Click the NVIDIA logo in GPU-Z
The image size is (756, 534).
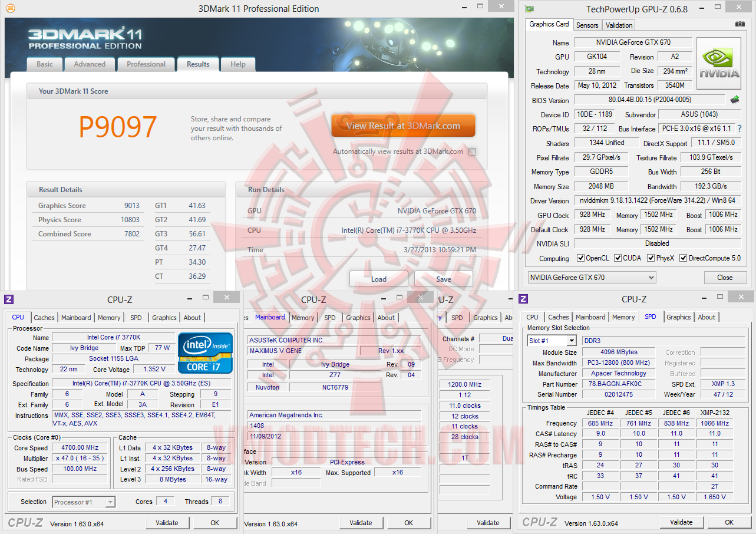tap(719, 63)
